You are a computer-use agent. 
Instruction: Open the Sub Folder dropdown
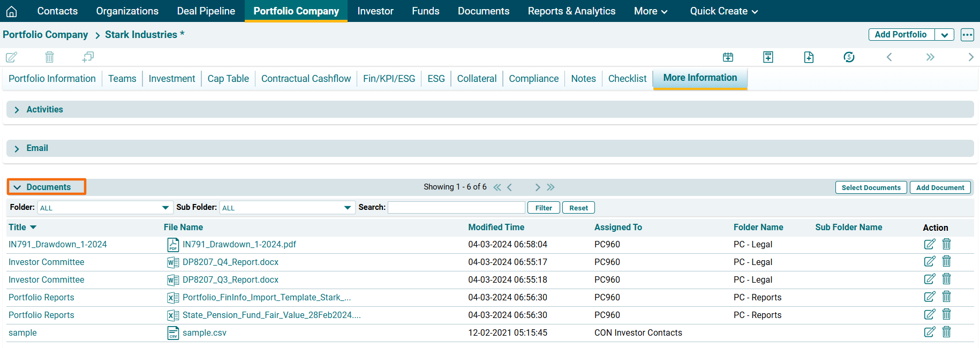pos(287,208)
